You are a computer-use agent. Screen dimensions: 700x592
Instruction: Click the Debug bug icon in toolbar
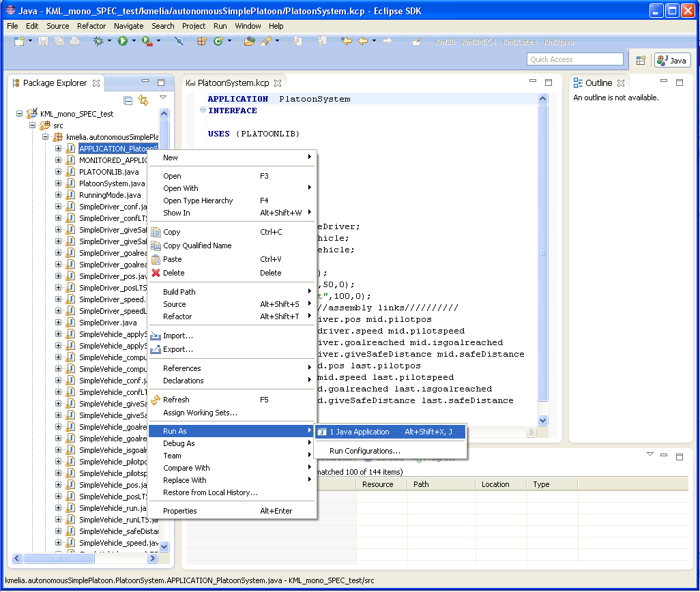98,42
